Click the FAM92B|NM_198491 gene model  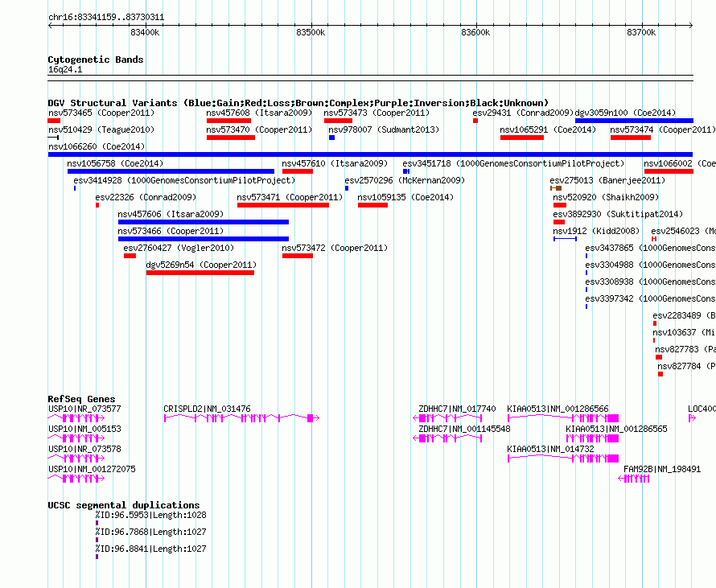[x=634, y=478]
